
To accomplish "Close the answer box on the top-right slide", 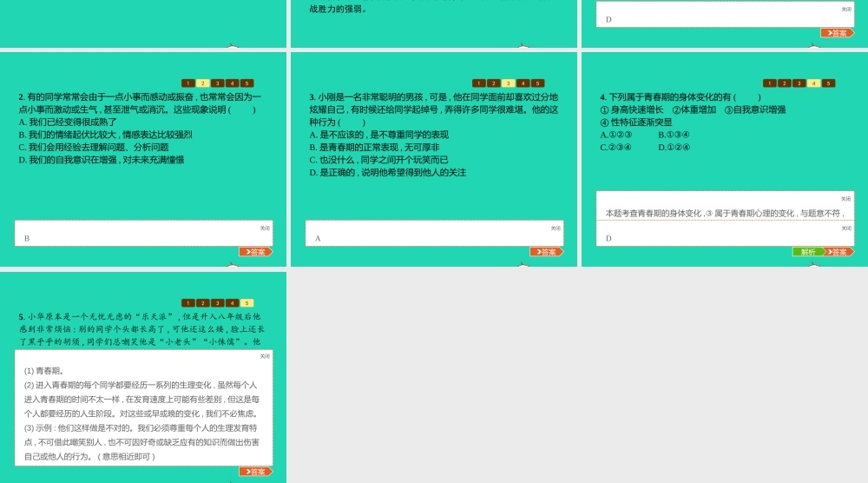I will pyautogui.click(x=846, y=9).
